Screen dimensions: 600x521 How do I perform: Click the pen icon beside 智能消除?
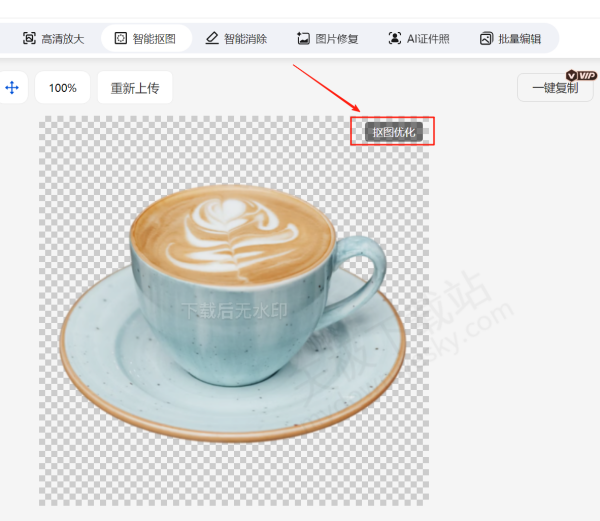click(212, 39)
